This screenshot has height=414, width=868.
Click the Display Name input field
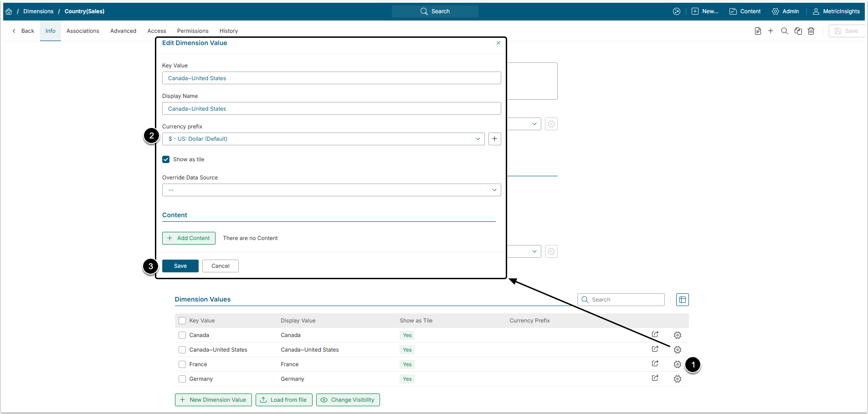(331, 109)
